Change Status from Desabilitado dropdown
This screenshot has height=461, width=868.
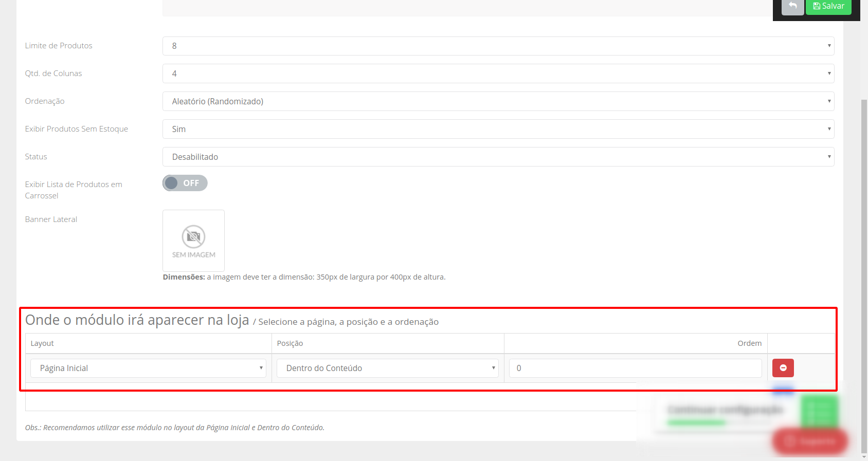pos(498,157)
